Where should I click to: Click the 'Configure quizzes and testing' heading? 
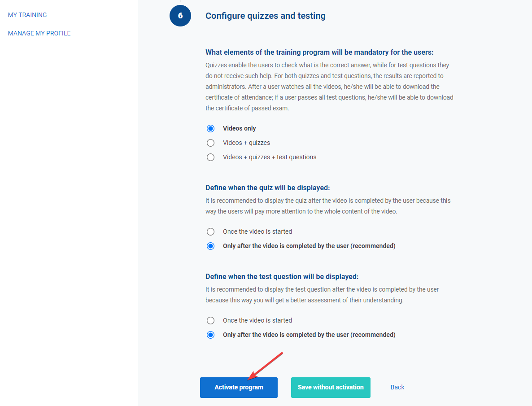[265, 16]
